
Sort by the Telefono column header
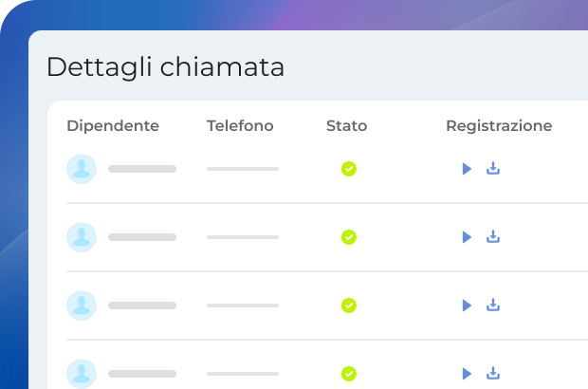point(240,126)
